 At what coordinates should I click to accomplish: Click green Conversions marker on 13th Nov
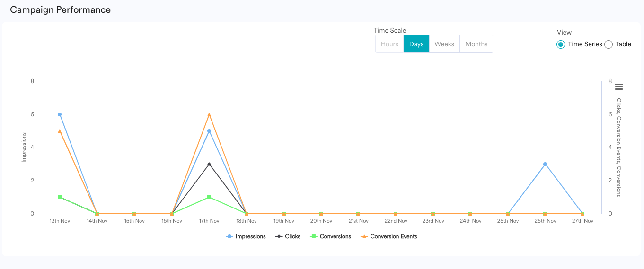(60, 197)
